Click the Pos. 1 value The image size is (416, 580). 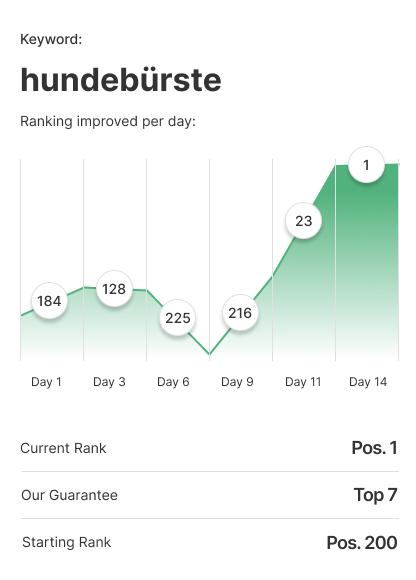coord(374,448)
